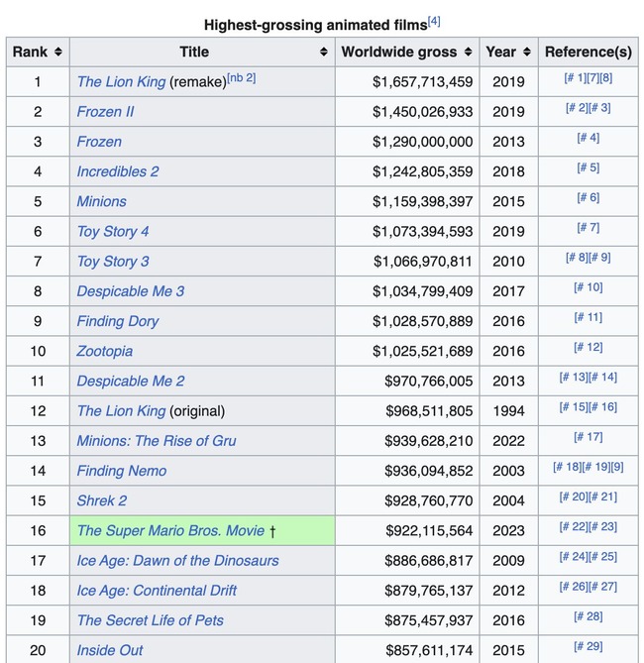The height and width of the screenshot is (663, 644).
Task: Open The Secret Life of Pets link
Action: [151, 620]
